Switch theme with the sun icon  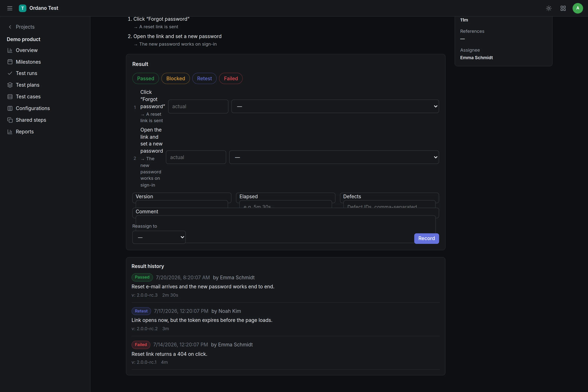(x=548, y=8)
